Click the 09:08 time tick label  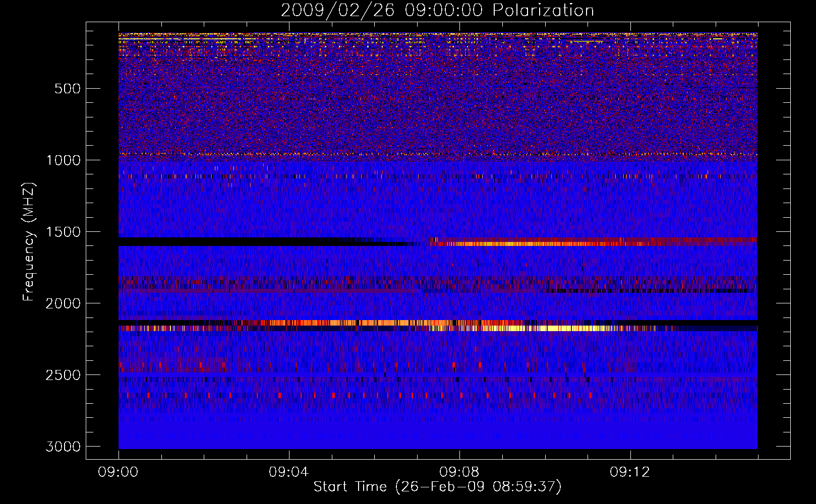pos(459,472)
